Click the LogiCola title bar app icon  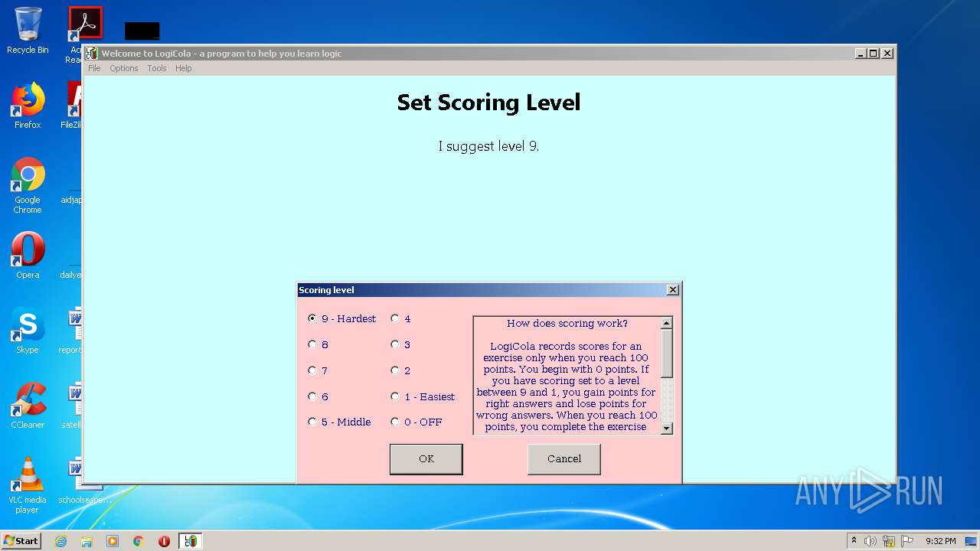coord(92,54)
